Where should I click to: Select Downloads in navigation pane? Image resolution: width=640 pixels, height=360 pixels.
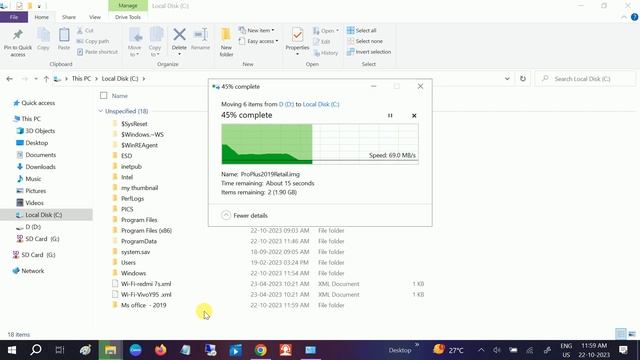pyautogui.click(x=40, y=167)
